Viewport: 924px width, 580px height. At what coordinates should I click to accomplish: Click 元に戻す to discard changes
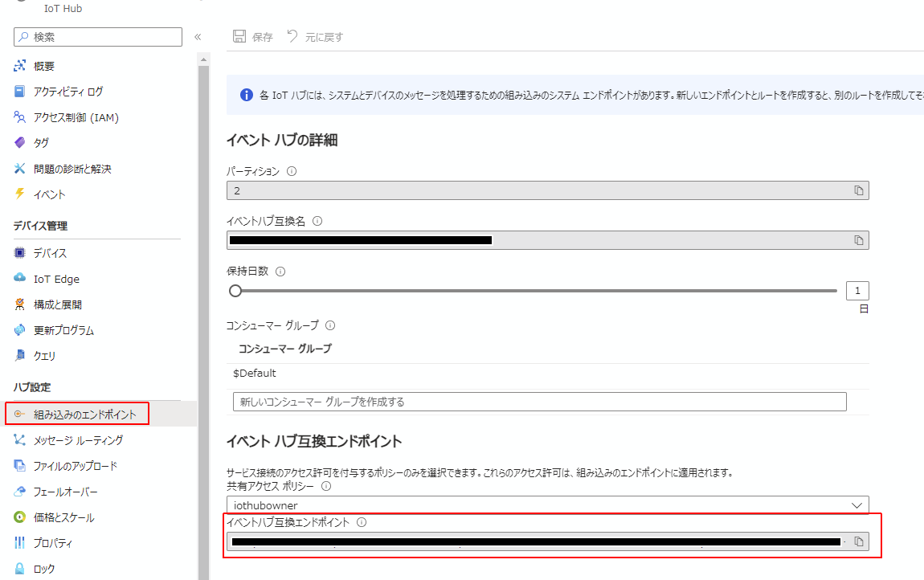click(x=316, y=36)
